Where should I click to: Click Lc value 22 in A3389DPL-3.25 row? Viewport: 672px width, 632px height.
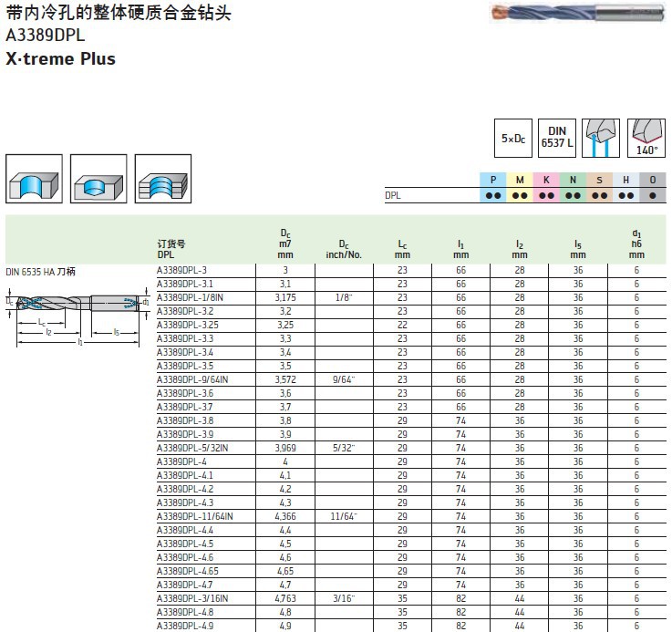pos(402,325)
